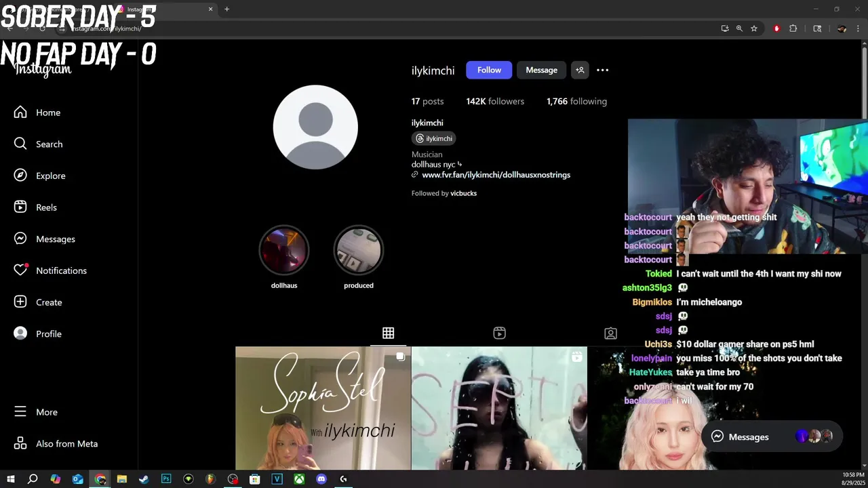Follow the ilykimchi account
Screen dimensions: 868x488
(x=489, y=70)
